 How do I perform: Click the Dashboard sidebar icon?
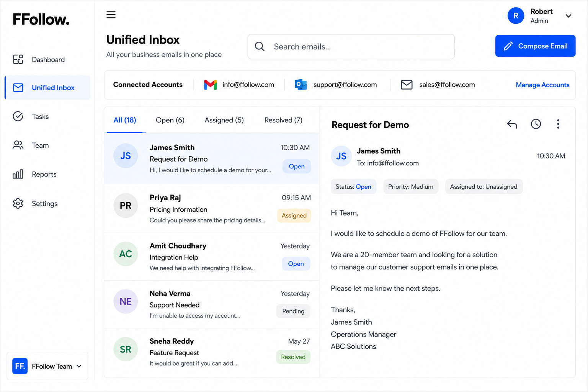pyautogui.click(x=18, y=59)
